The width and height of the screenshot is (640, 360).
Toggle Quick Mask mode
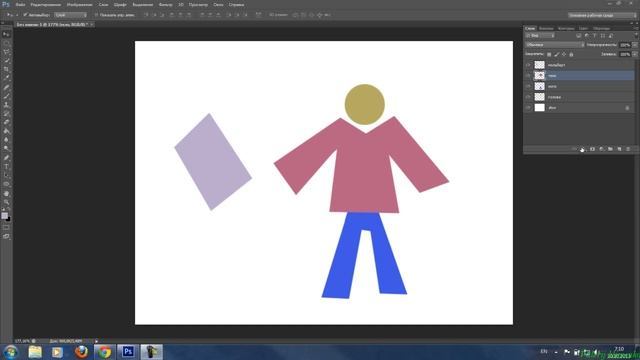click(x=6, y=227)
